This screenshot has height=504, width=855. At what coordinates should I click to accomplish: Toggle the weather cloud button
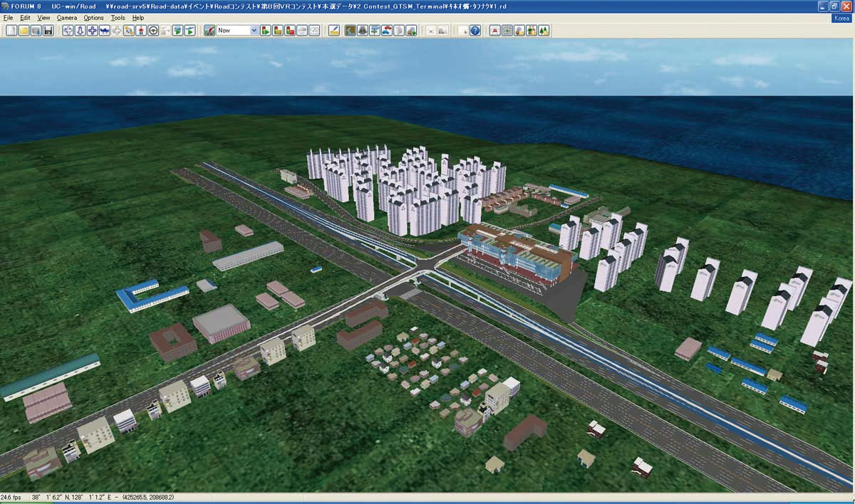(x=302, y=31)
